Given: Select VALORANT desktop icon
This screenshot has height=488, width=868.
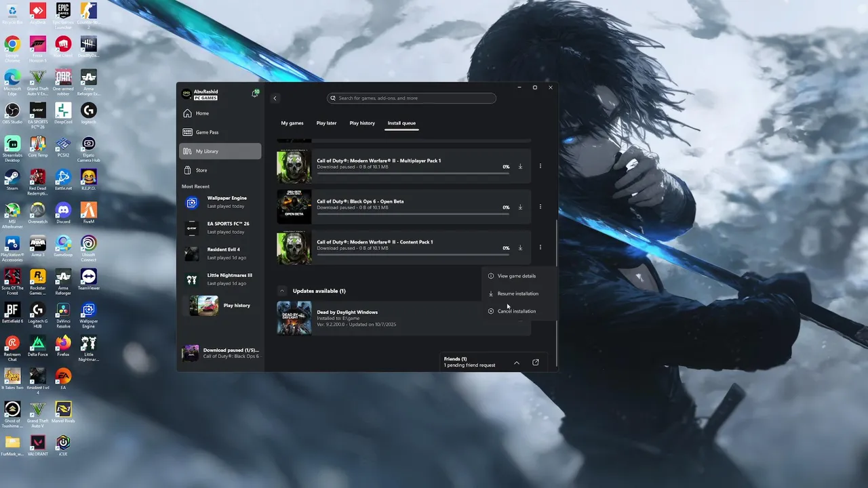Looking at the screenshot, I should click(38, 447).
